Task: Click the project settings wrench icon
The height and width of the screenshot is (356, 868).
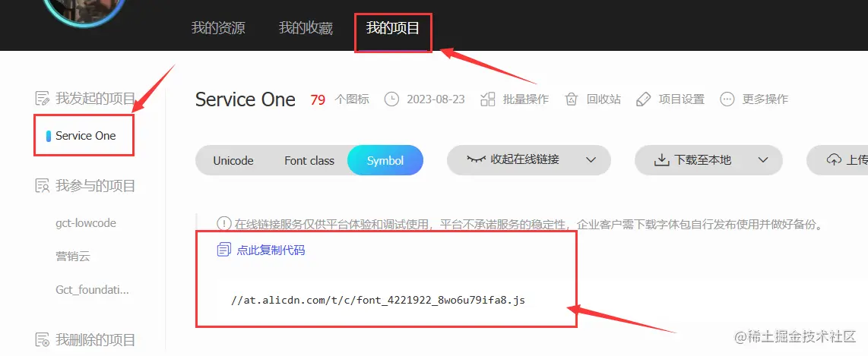Action: (643, 99)
